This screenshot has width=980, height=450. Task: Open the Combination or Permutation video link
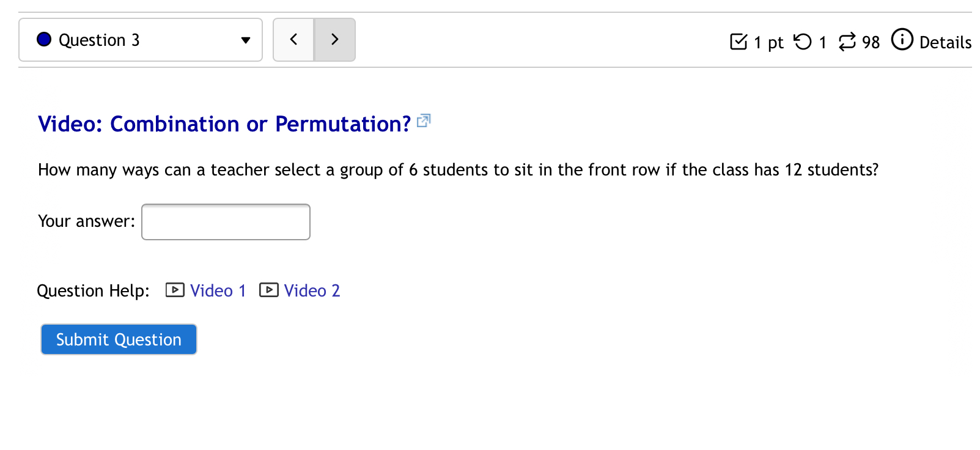223,124
